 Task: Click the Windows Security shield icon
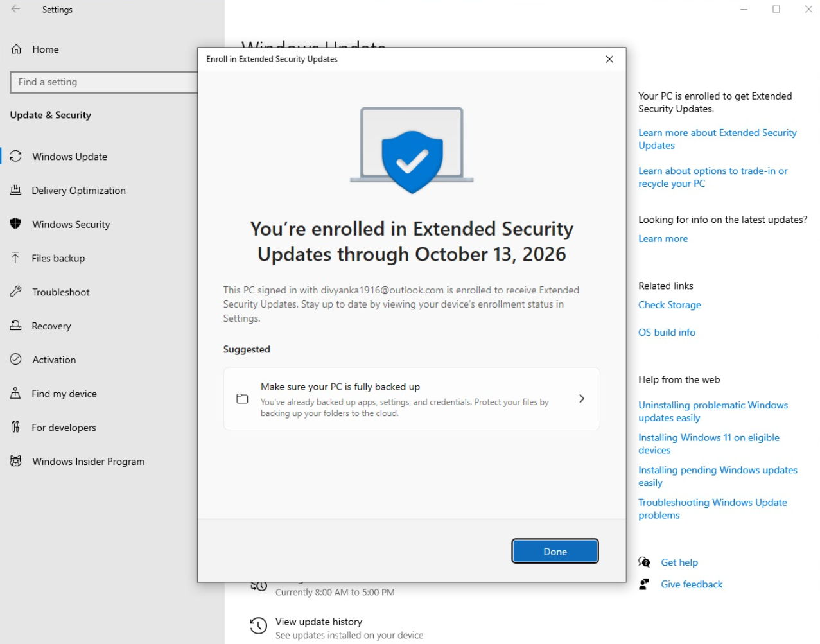tap(16, 224)
